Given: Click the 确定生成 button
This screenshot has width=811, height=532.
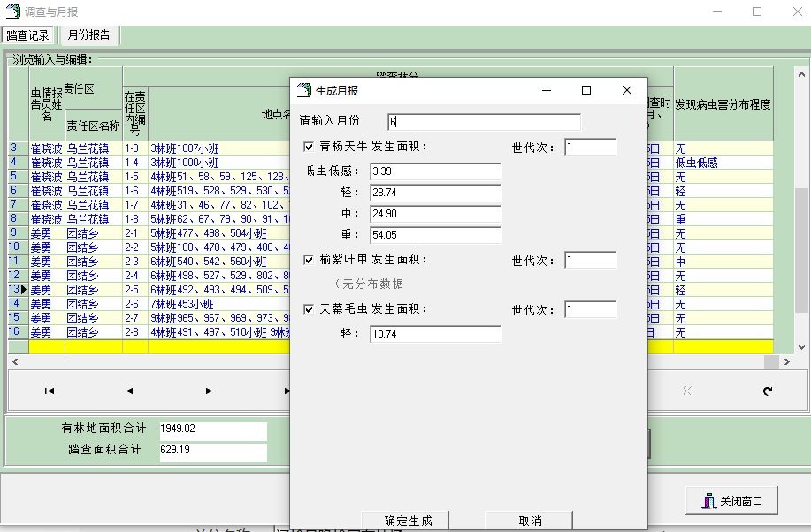Looking at the screenshot, I should pyautogui.click(x=405, y=521).
